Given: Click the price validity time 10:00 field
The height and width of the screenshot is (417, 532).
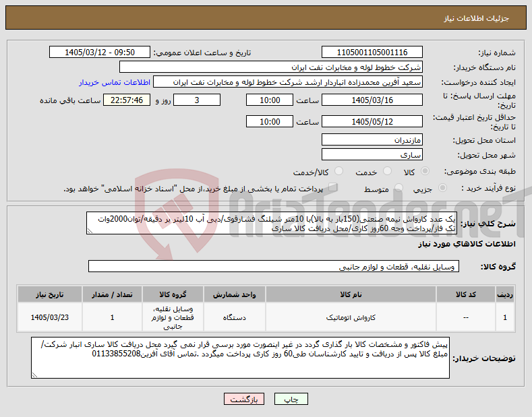Looking at the screenshot, I should [270, 121].
